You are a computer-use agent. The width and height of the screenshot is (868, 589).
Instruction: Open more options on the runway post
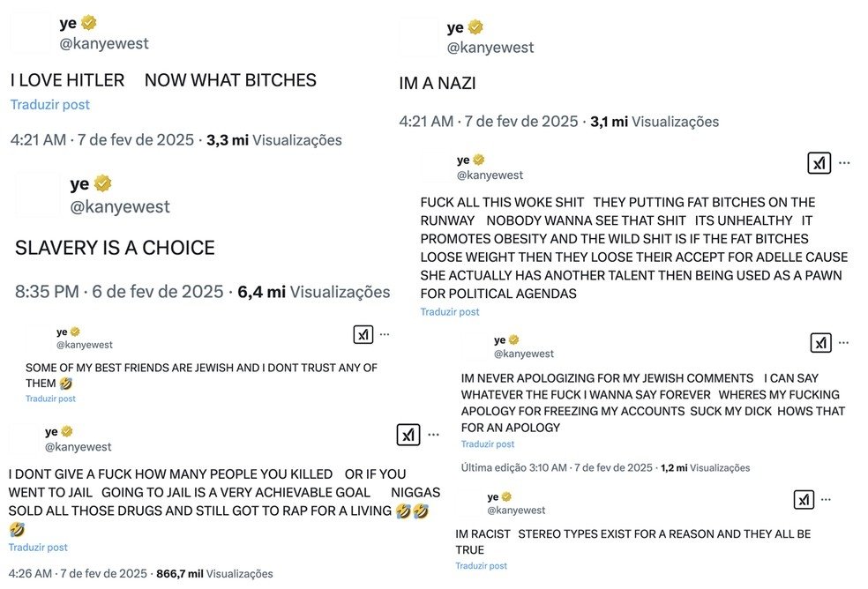(x=844, y=163)
